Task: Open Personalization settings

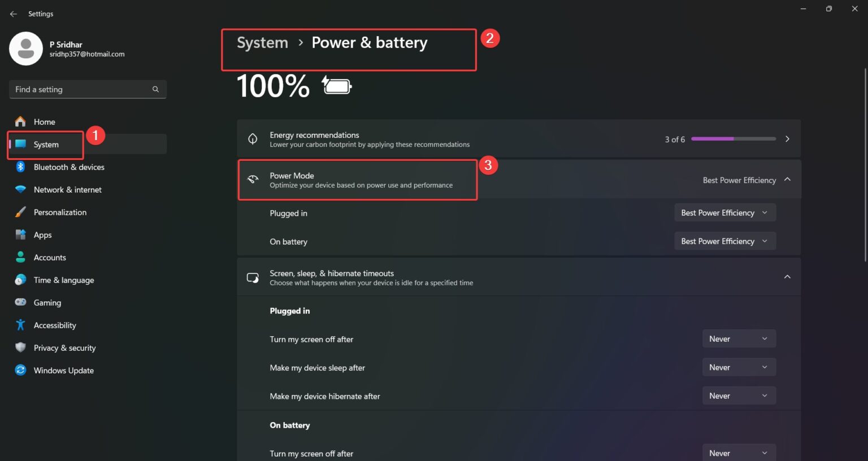Action: click(60, 212)
